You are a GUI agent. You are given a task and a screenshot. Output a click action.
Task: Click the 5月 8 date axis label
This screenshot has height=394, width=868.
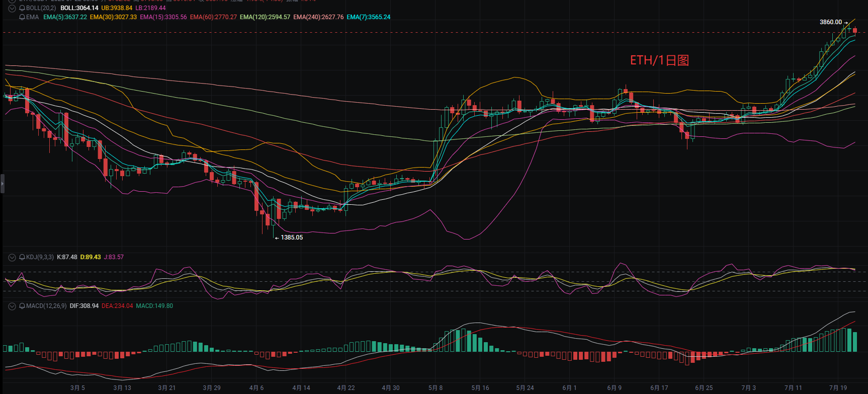436,388
